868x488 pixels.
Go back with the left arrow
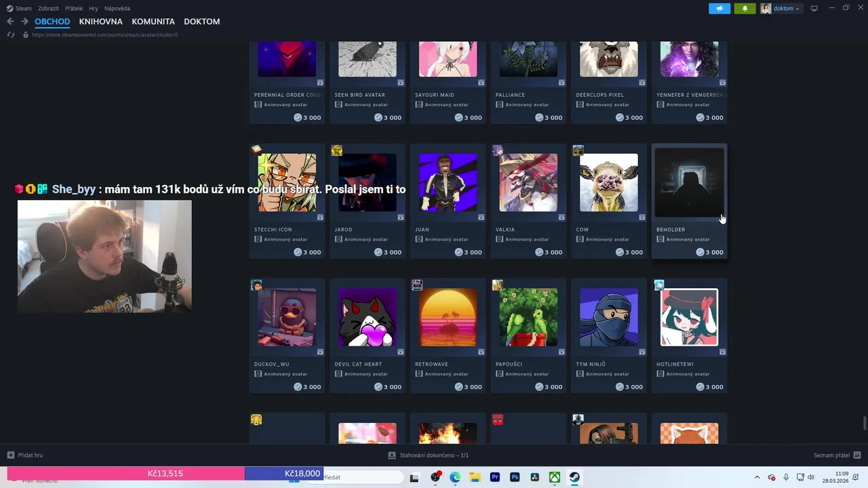click(10, 22)
